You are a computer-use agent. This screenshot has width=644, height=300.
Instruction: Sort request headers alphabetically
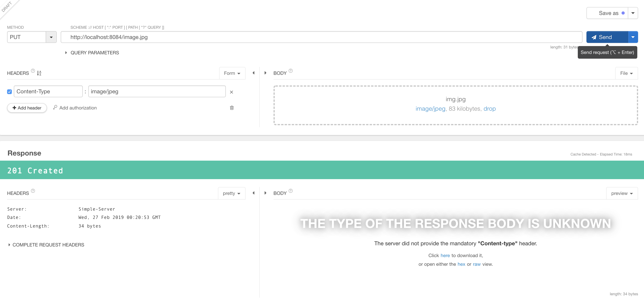click(x=39, y=73)
